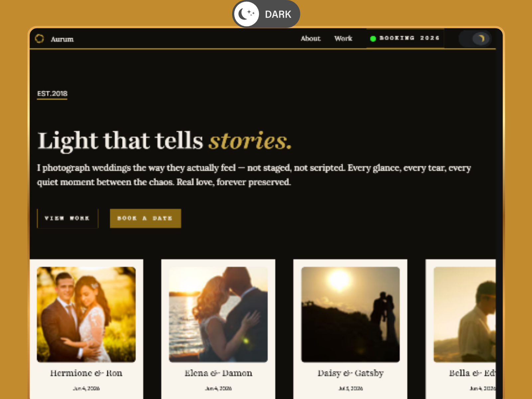532x399 pixels.
Task: Click the date under Elena & Damon
Action: 218,388
